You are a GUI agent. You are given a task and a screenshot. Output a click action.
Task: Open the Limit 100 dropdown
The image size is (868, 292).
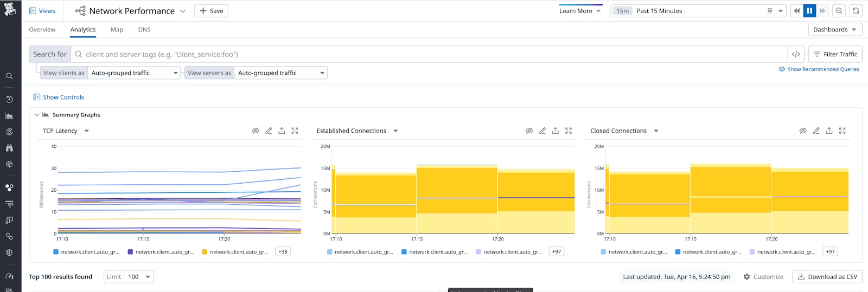[x=139, y=277]
